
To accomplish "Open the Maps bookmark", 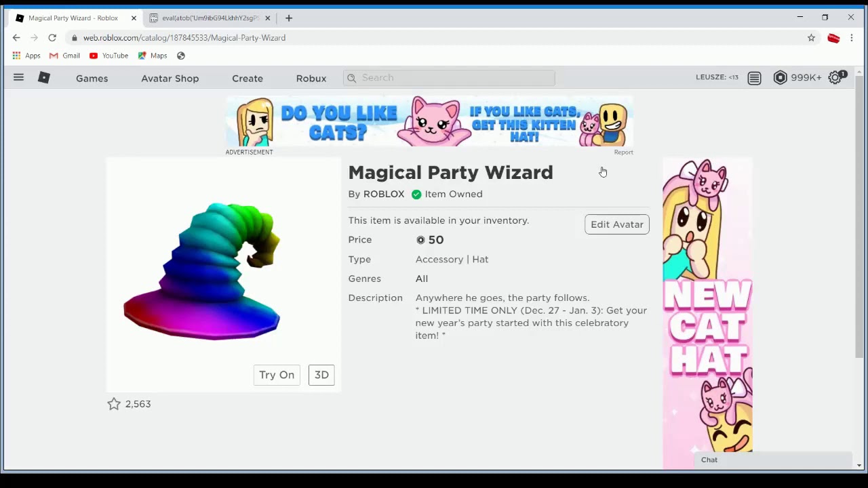I will point(152,56).
